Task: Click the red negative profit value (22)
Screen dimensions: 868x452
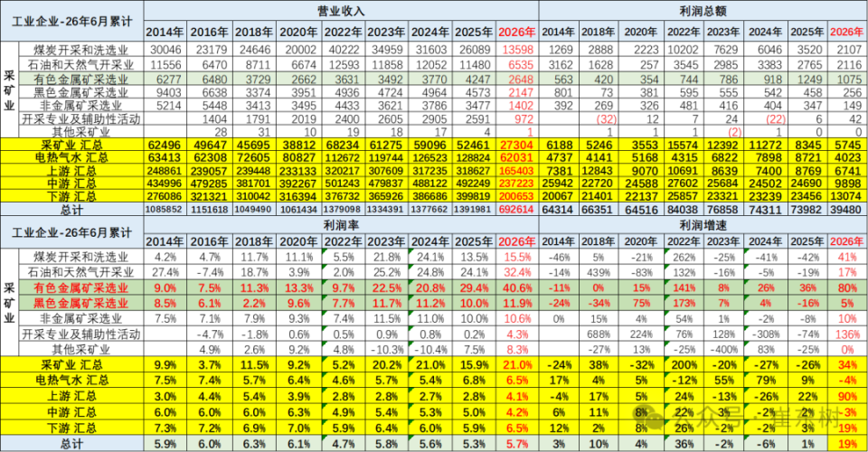Action: click(x=774, y=118)
